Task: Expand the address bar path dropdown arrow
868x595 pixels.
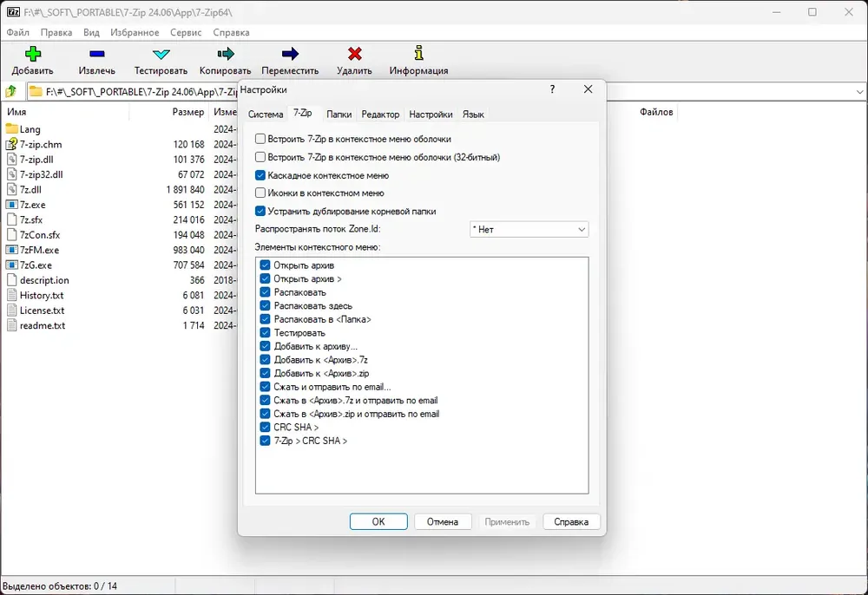Action: [859, 92]
